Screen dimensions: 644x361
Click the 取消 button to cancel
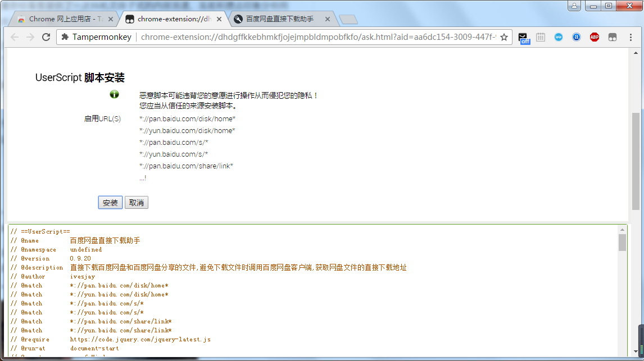137,203
